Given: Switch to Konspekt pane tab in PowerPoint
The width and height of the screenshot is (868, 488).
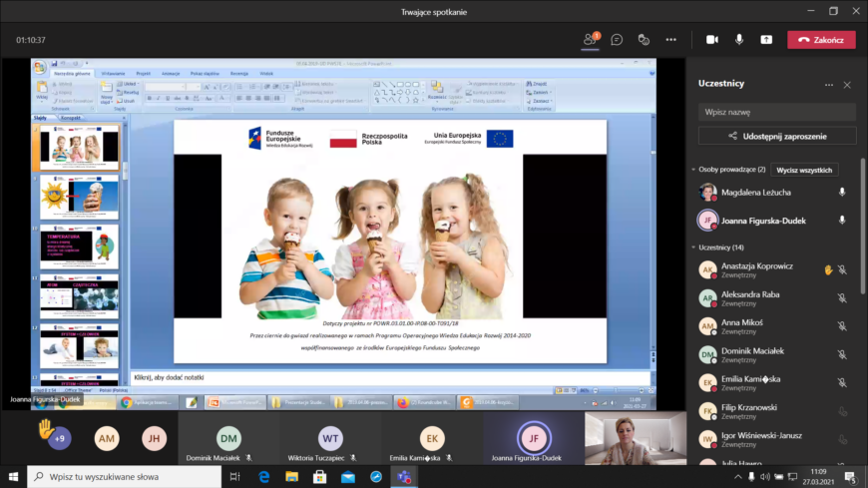Looking at the screenshot, I should [70, 118].
